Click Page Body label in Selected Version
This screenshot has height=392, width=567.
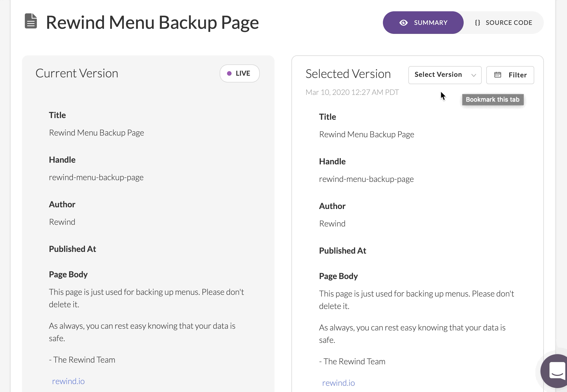point(339,276)
